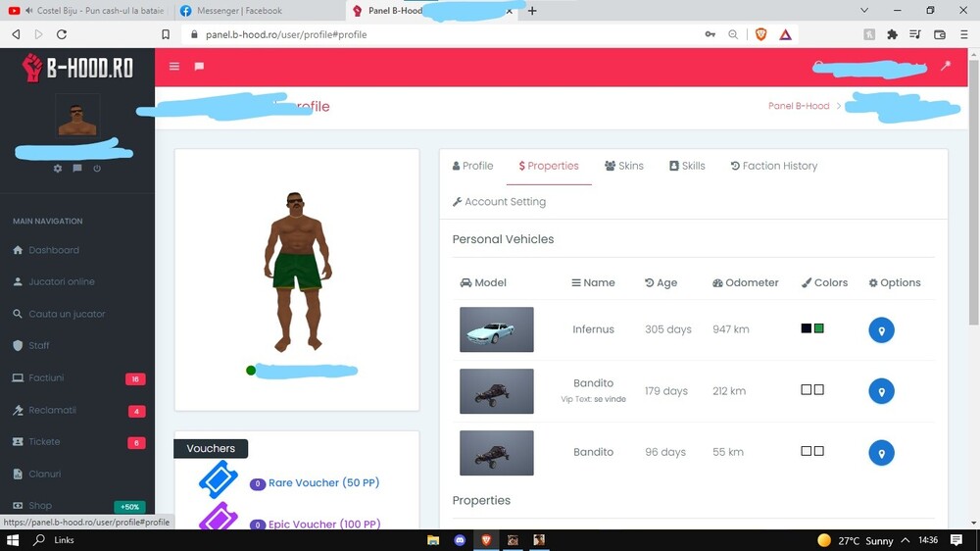Bookmark this page icon
Image resolution: width=980 pixels, height=551 pixels.
166,34
